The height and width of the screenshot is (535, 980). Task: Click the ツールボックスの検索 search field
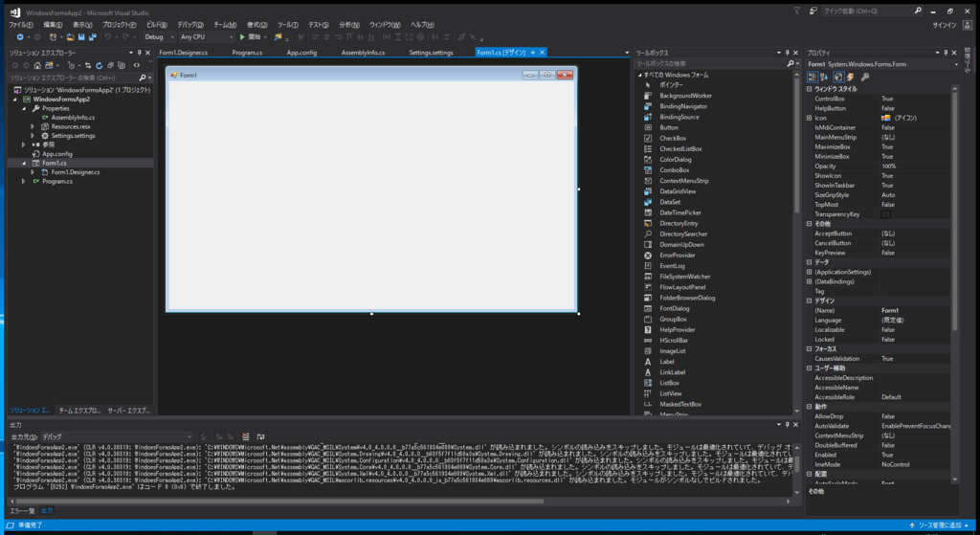tap(710, 64)
